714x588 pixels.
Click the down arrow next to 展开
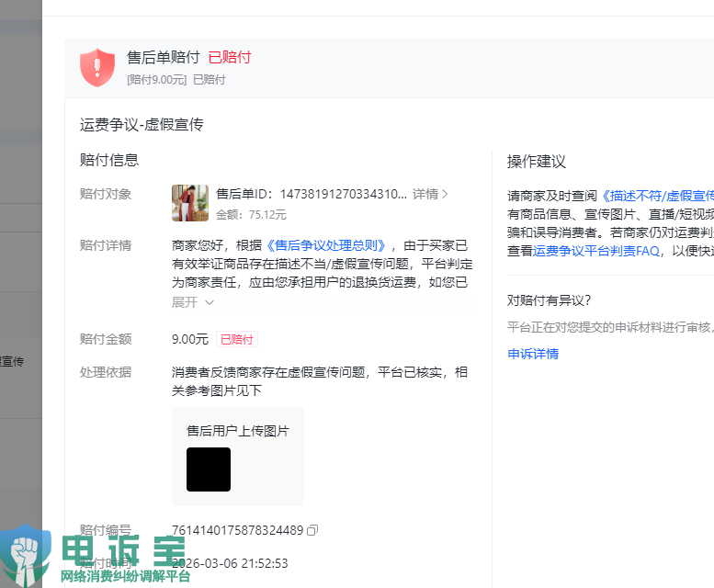point(210,302)
